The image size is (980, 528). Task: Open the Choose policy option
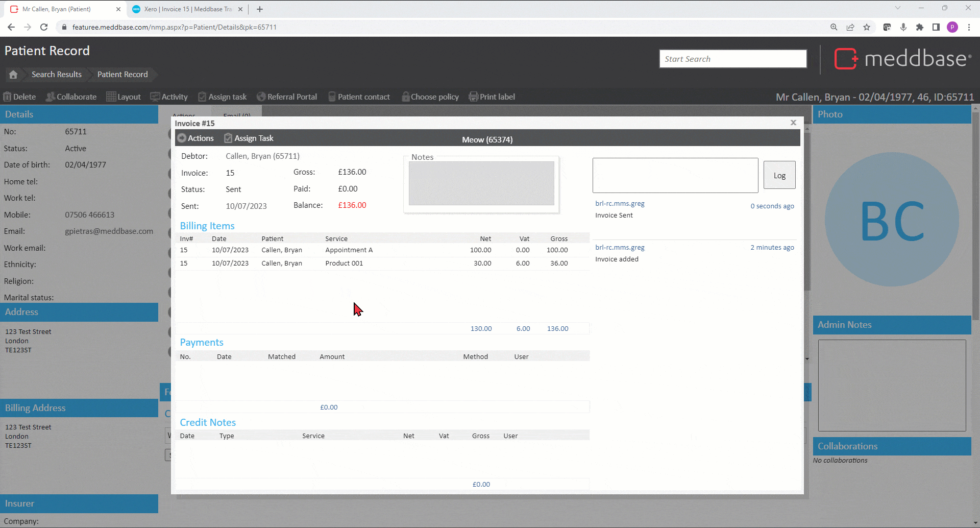[x=430, y=97]
